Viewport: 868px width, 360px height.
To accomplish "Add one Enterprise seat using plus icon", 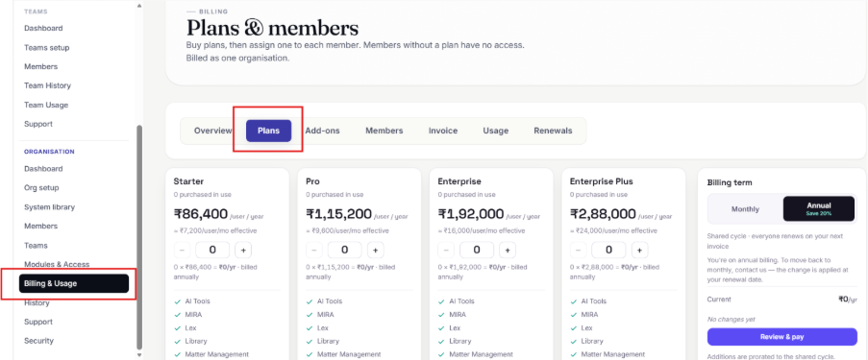I will click(508, 250).
